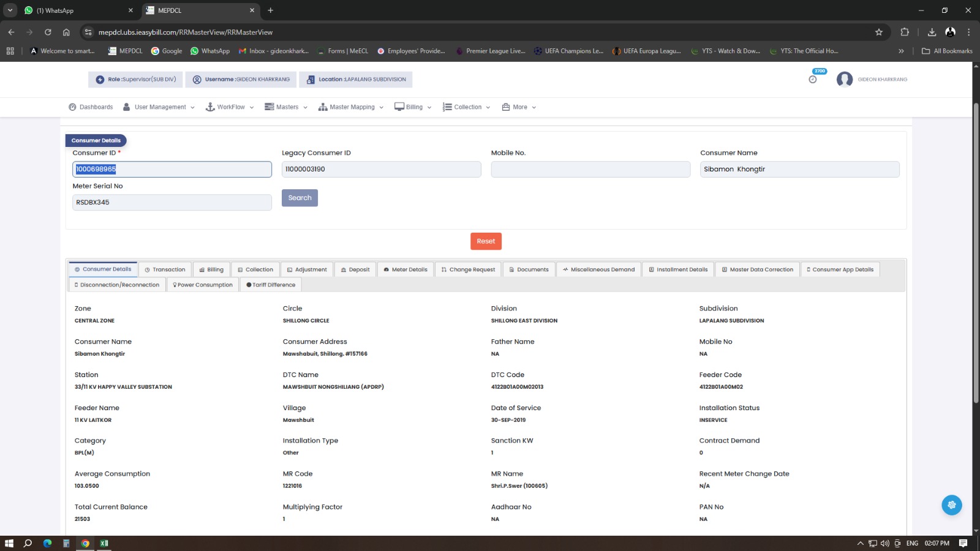Open the Dashboards menu item
Image resolution: width=980 pixels, height=551 pixels.
[91, 107]
